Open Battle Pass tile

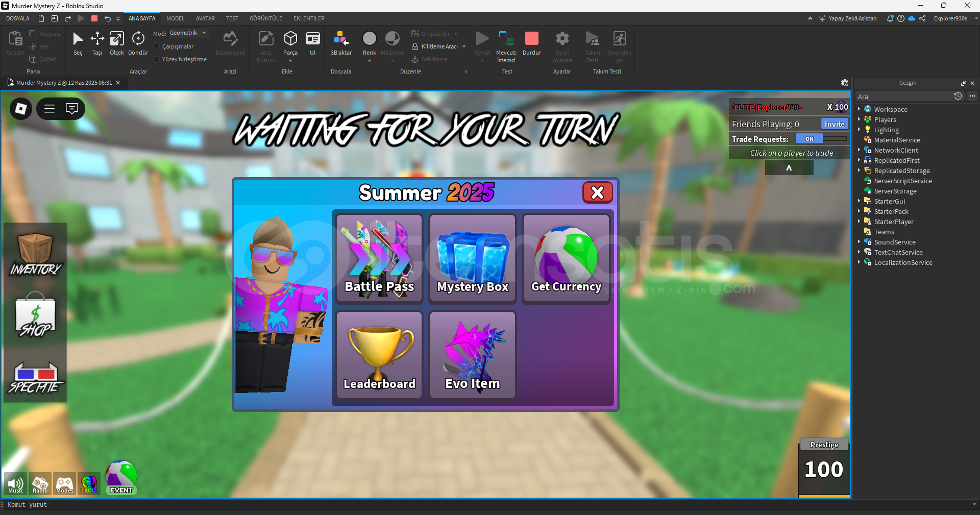pyautogui.click(x=379, y=258)
